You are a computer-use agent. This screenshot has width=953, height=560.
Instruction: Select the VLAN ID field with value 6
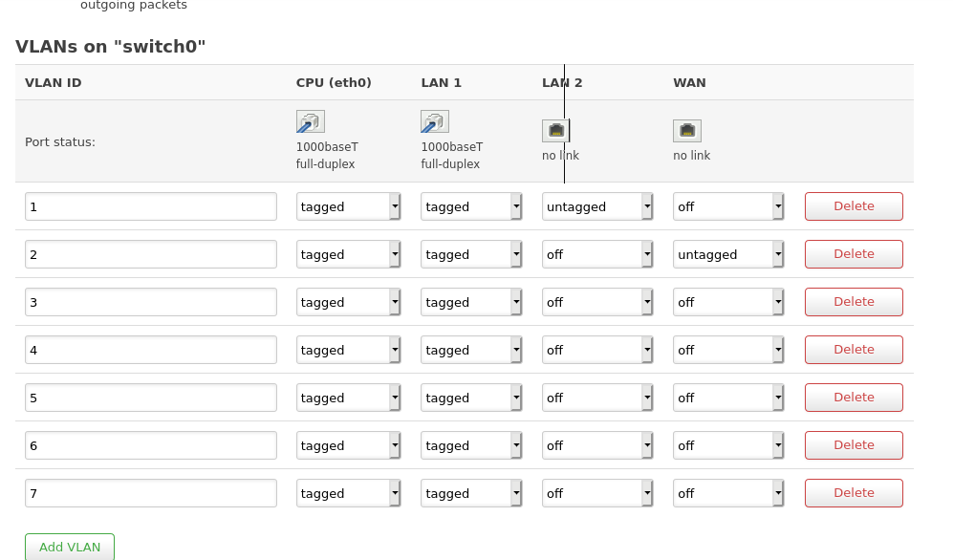150,445
